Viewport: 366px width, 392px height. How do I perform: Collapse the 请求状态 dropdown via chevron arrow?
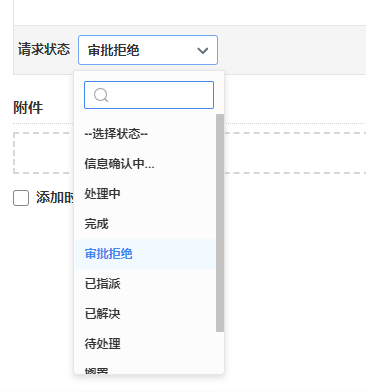[203, 51]
